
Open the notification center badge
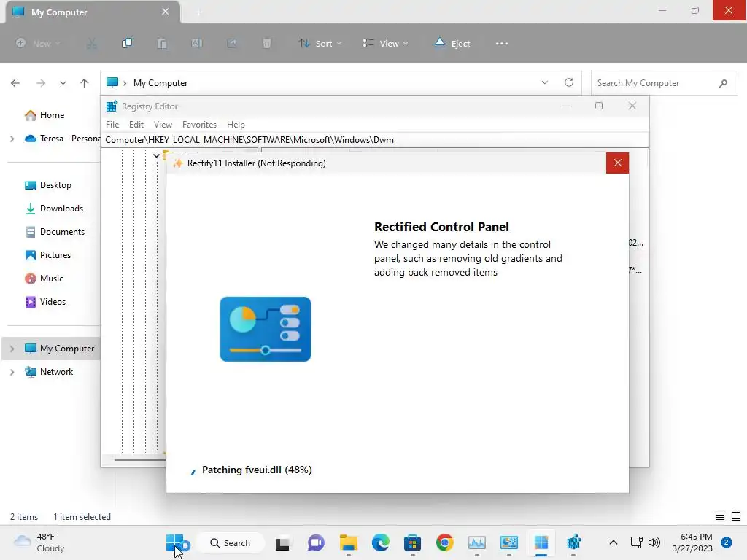point(727,542)
